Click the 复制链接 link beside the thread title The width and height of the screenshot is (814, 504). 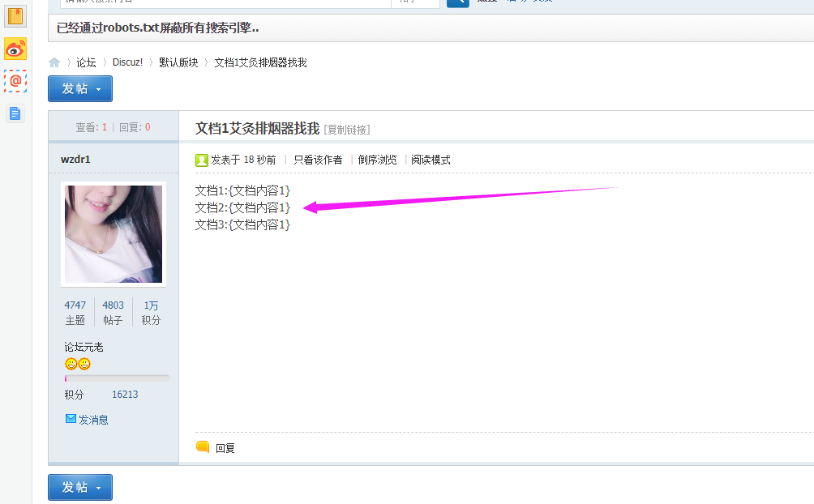point(346,130)
